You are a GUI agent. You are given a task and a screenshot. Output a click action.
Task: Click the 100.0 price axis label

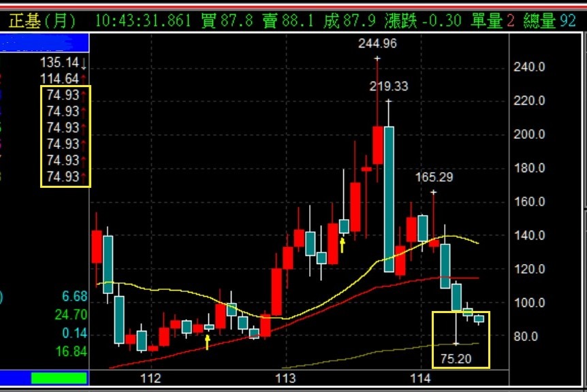tap(529, 303)
